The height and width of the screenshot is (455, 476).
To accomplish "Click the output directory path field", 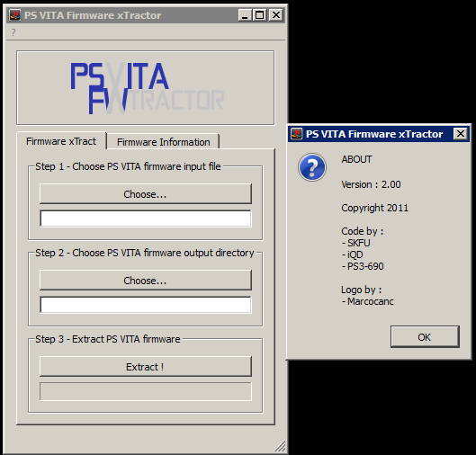I will pos(146,305).
